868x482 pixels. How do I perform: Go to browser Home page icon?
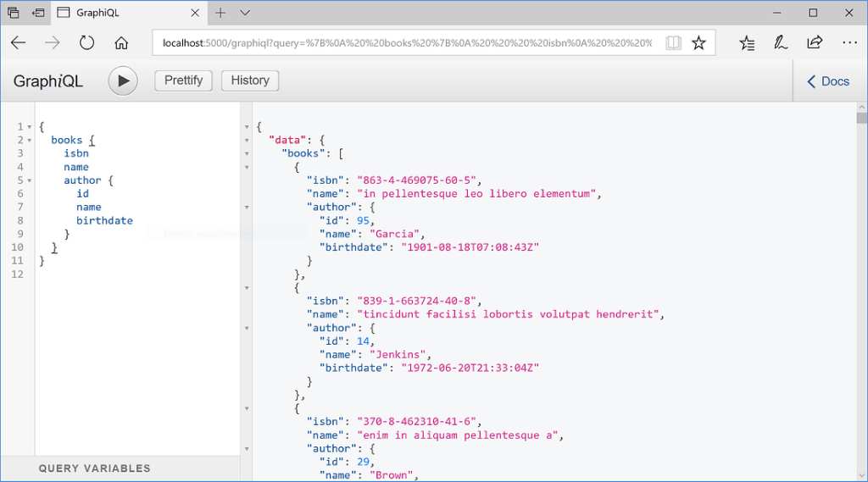tap(121, 43)
